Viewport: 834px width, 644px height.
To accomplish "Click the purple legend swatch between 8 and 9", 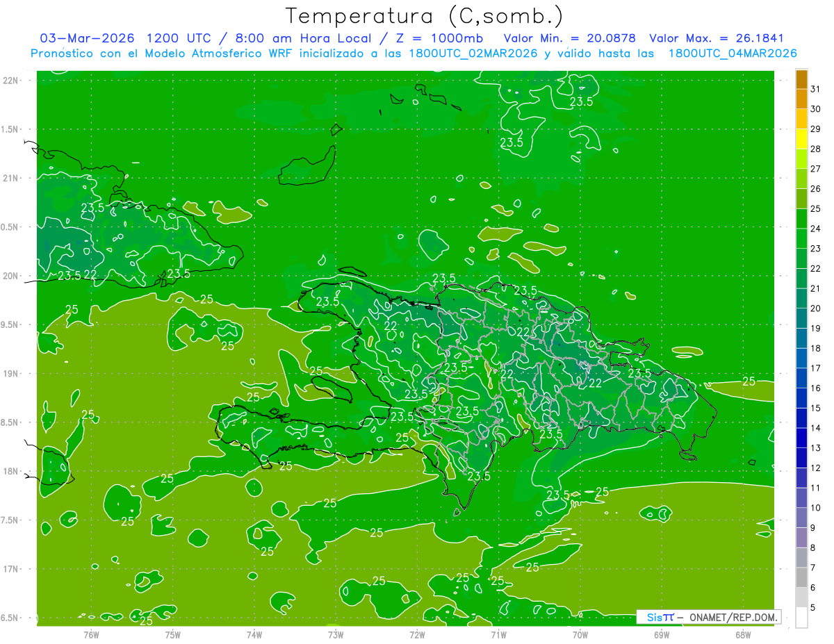I will (x=801, y=538).
